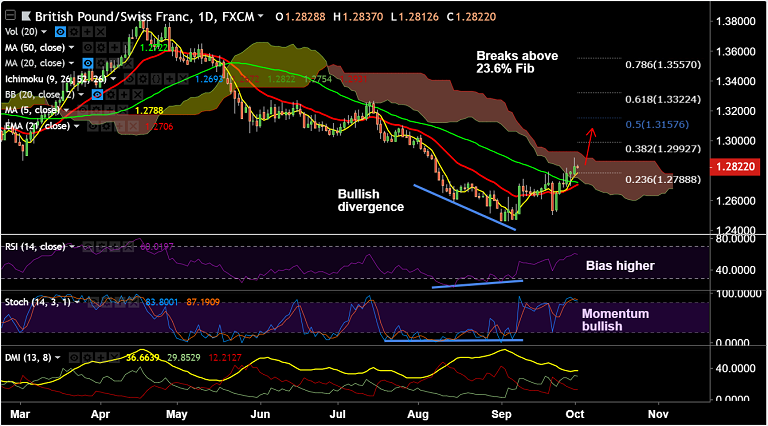768x426 pixels.
Task: Expand the Ichimoku dropdown arrow
Action: point(113,79)
